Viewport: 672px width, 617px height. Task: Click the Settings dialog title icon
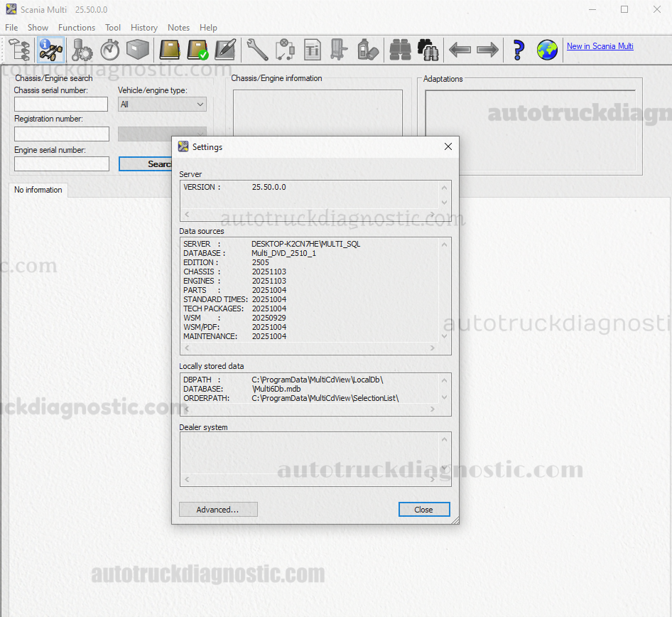coord(183,146)
